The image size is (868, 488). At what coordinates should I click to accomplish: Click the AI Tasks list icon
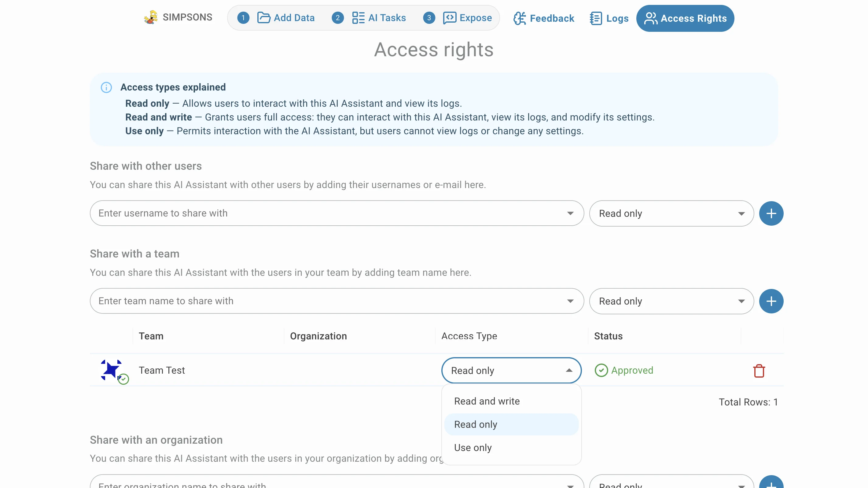358,17
